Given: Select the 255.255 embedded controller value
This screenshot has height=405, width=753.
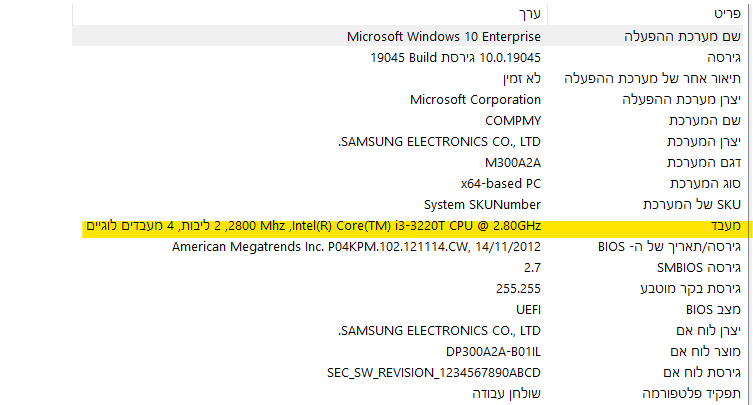Looking at the screenshot, I should coord(519,289).
